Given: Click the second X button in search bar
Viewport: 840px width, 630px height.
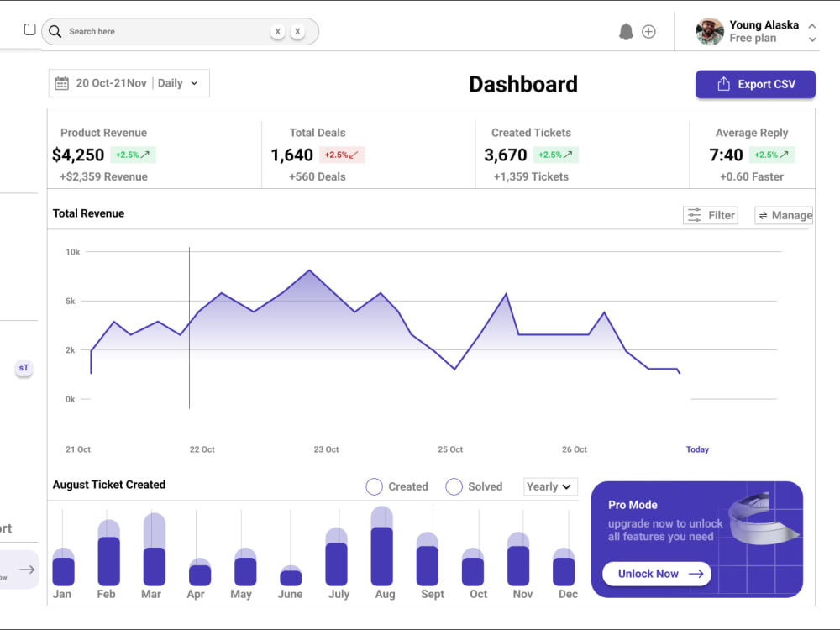Looking at the screenshot, I should pos(297,32).
